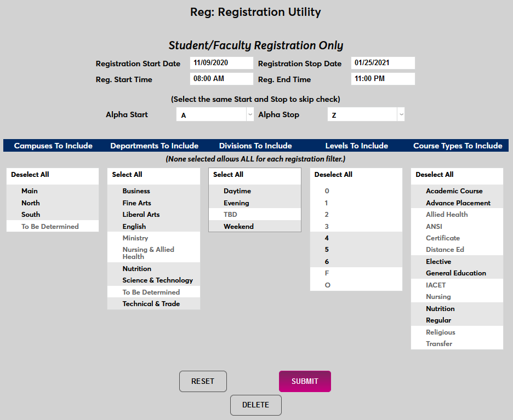
Task: Click Deselect All for Campuses To Include
Action: [x=29, y=174]
